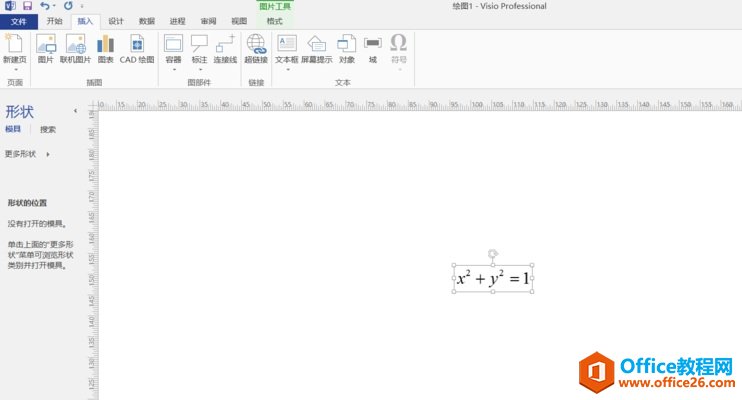Select the 搜索 tab in shapes panel
Image resolution: width=742 pixels, height=400 pixels.
(48, 129)
